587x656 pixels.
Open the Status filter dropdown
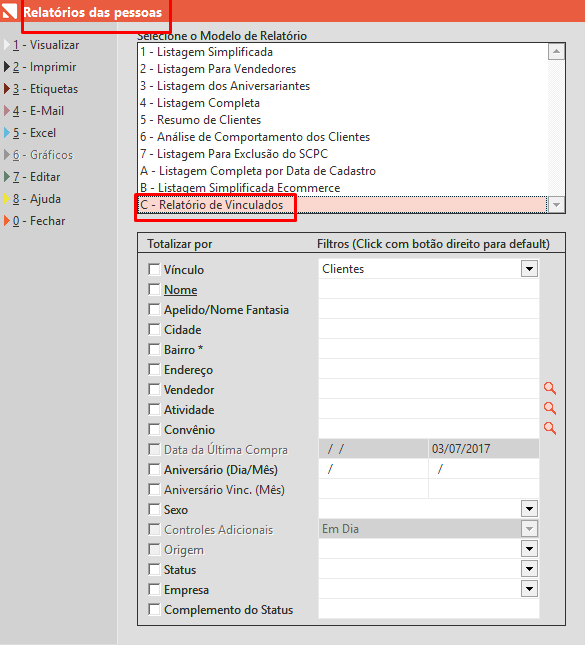[x=529, y=569]
